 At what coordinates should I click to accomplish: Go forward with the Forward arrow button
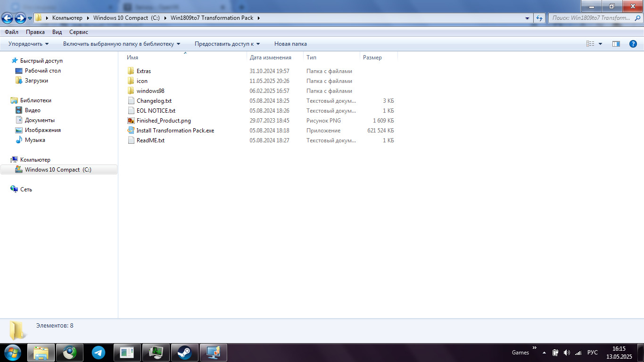coord(20,18)
